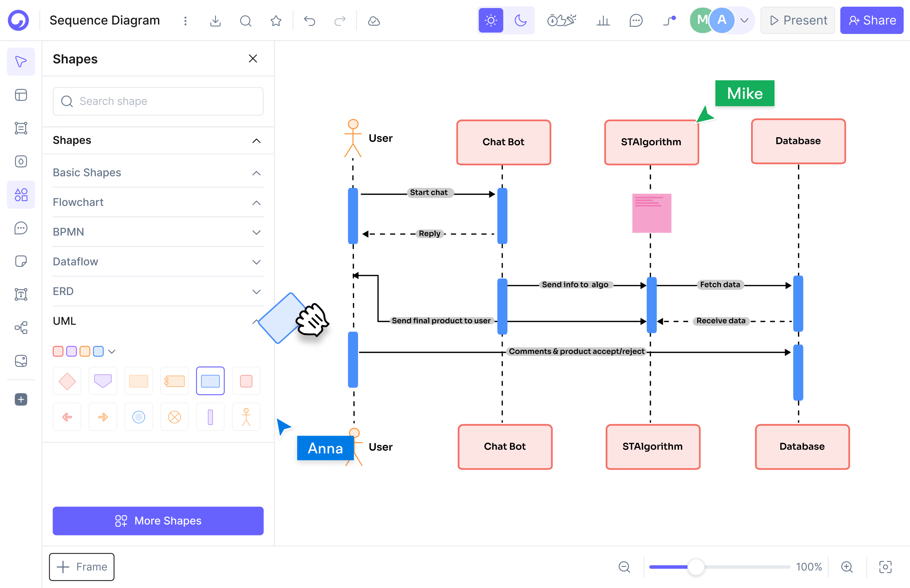Click the shapes library sidebar icon
Image resolution: width=910 pixels, height=588 pixels.
pyautogui.click(x=21, y=195)
